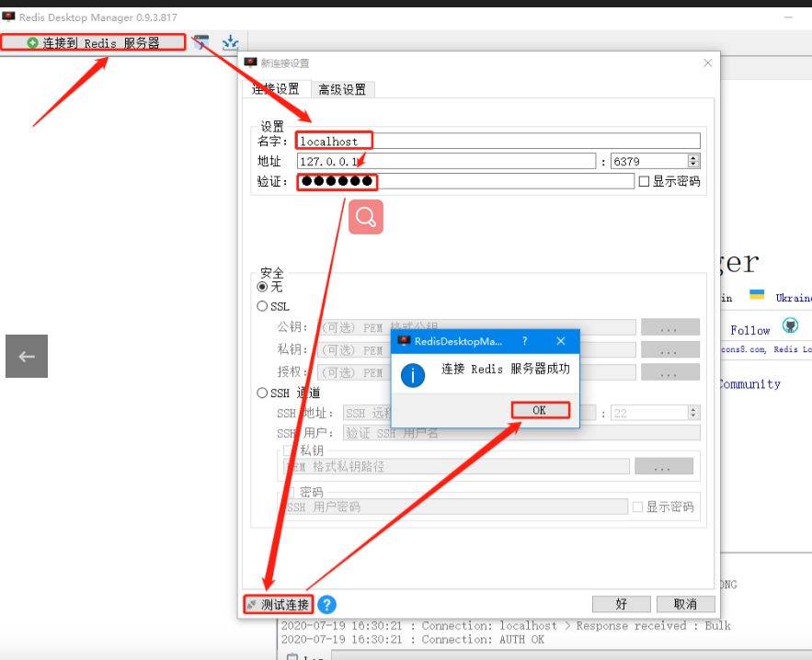Screen dimensions: 812x660
Task: Click the port field showing 6379
Action: click(x=649, y=161)
